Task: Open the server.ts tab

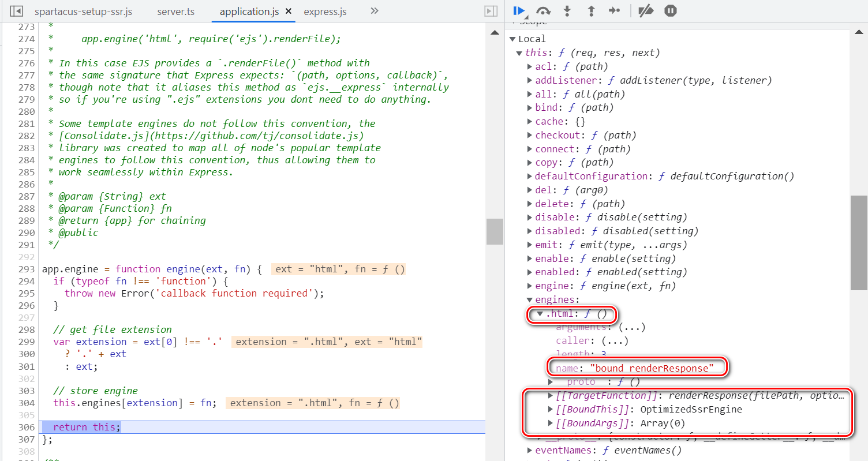Action: click(x=175, y=12)
